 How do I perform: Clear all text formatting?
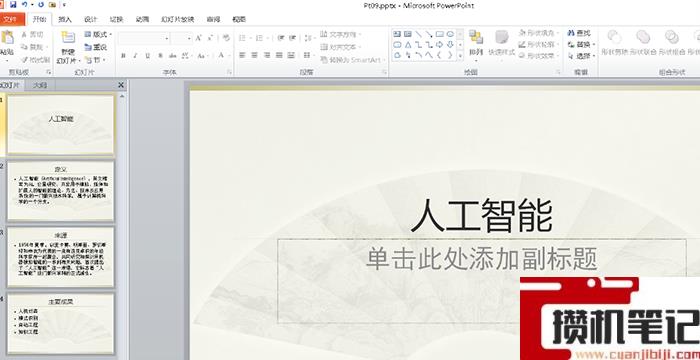[x=226, y=38]
